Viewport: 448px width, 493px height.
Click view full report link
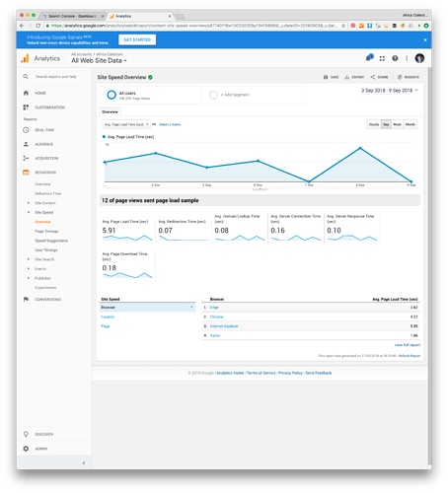click(x=408, y=345)
